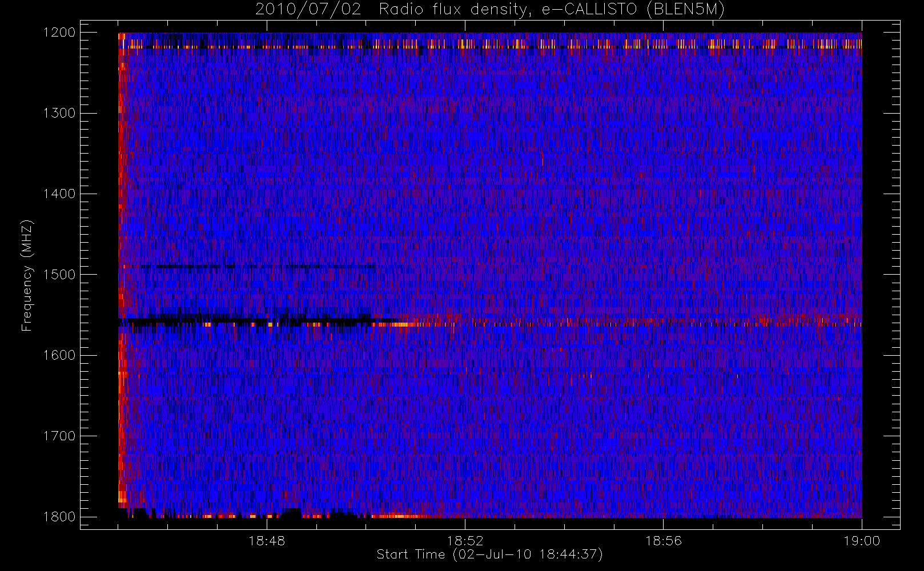The width and height of the screenshot is (924, 571).
Task: Click the 1600 frequency tick label
Action: point(59,355)
